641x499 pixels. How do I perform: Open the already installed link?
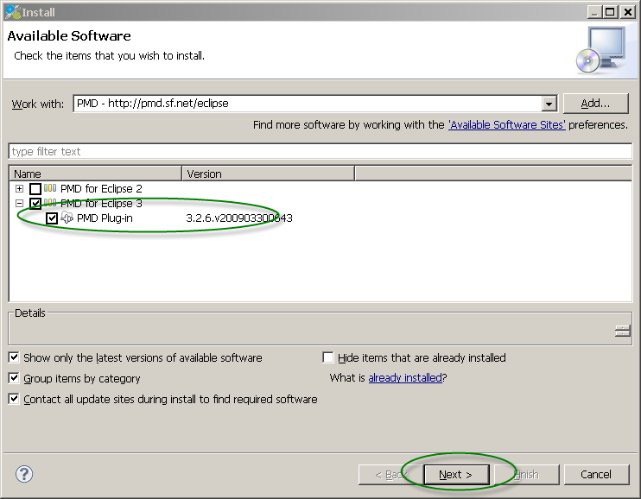405,378
